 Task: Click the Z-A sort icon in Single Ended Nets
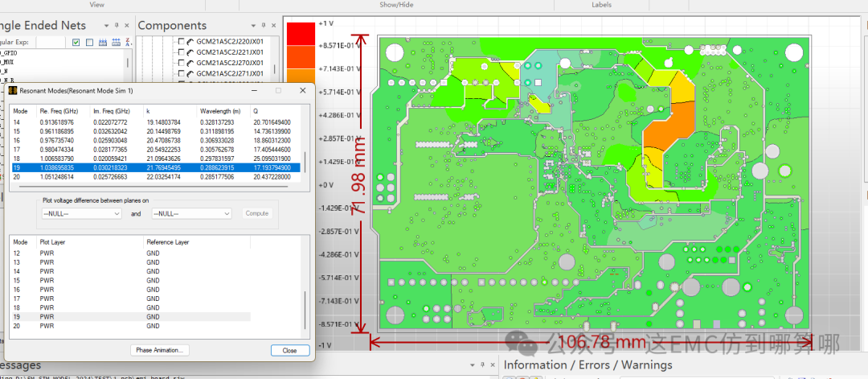tap(129, 42)
